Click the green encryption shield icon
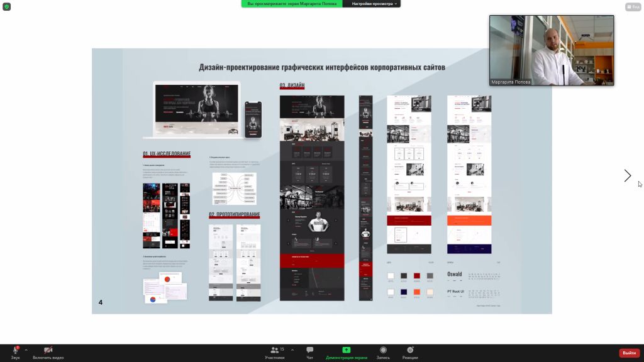This screenshot has width=644, height=362. click(x=6, y=6)
